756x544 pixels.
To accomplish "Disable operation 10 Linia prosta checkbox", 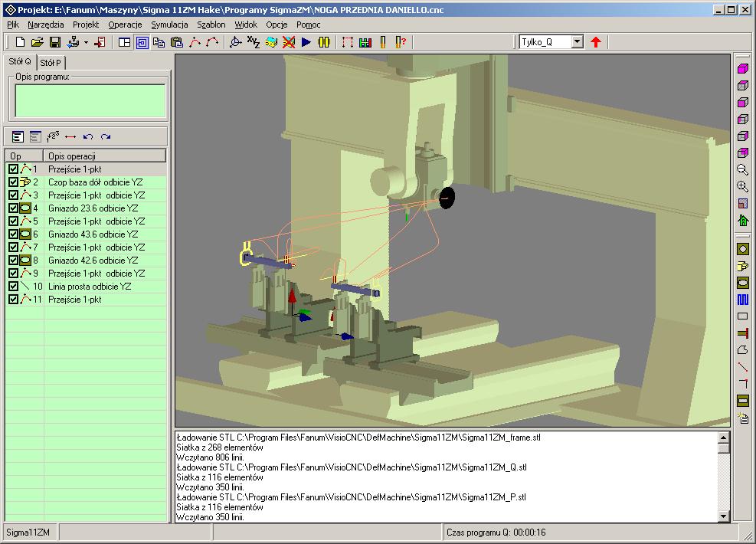I will (x=13, y=287).
